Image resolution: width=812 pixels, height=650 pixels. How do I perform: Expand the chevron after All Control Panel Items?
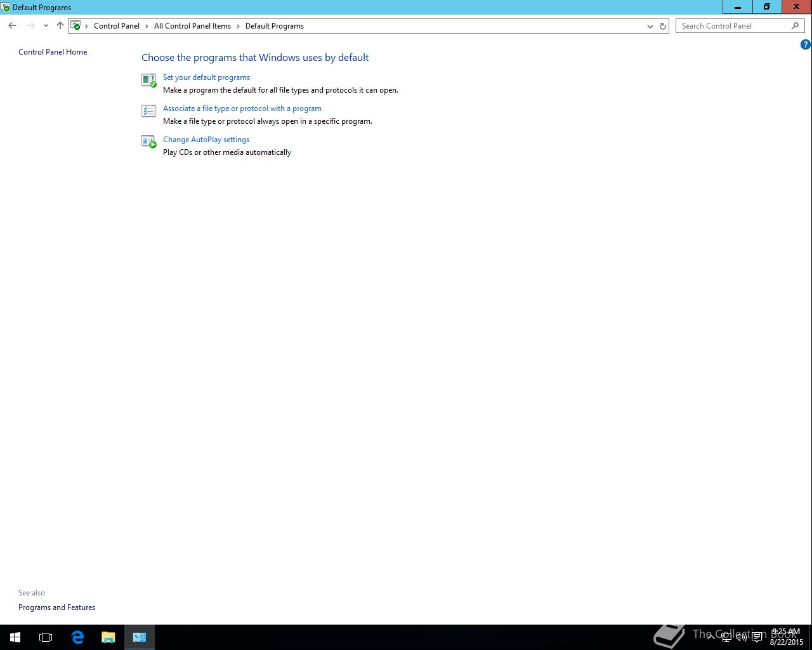click(239, 26)
